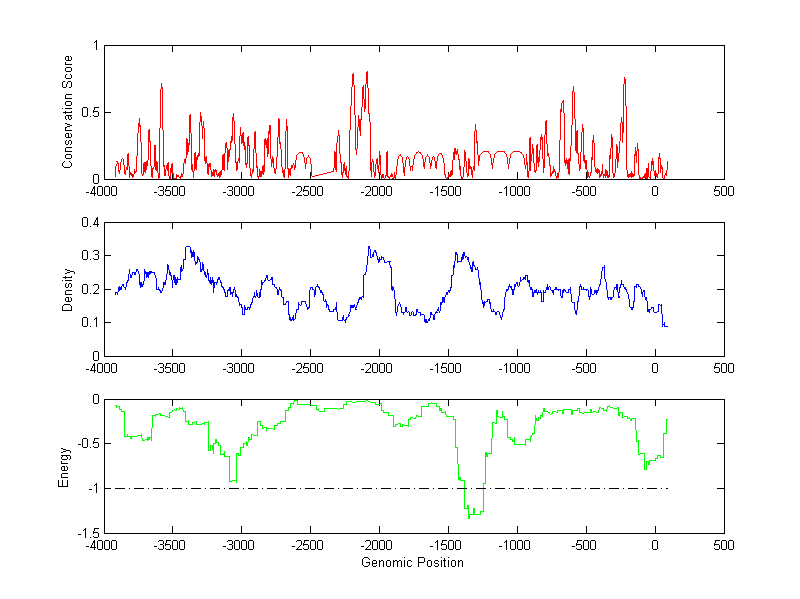Click the Genomic Position x-axis label
The image size is (800, 599).
tap(412, 563)
